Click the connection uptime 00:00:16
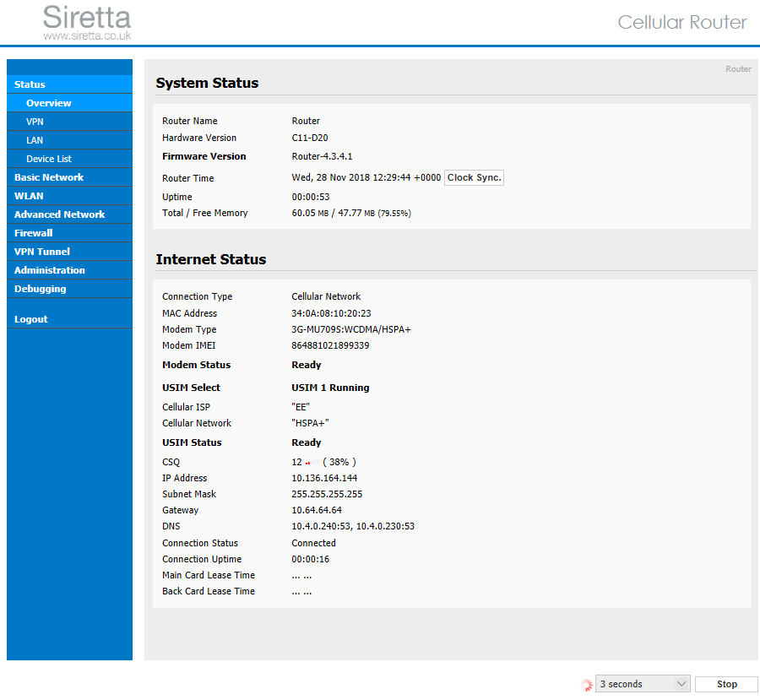This screenshot has height=700, width=760. 310,559
